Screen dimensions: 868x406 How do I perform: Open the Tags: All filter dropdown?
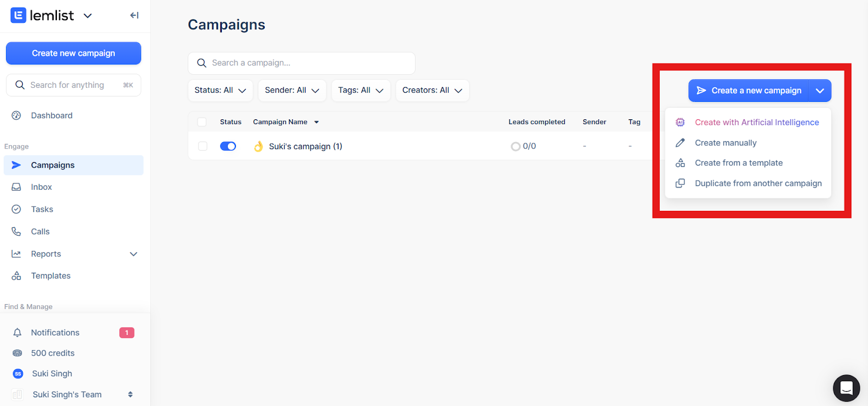click(361, 91)
